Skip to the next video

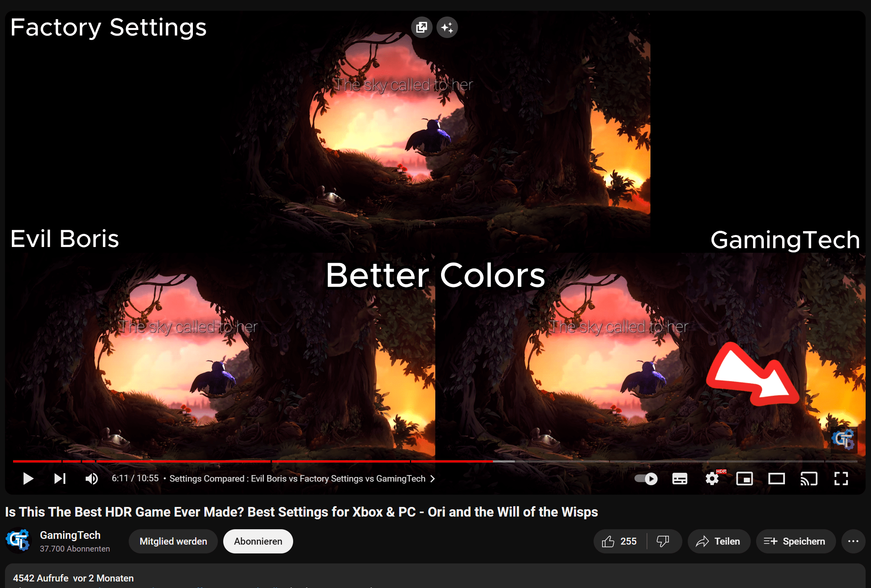pos(60,479)
